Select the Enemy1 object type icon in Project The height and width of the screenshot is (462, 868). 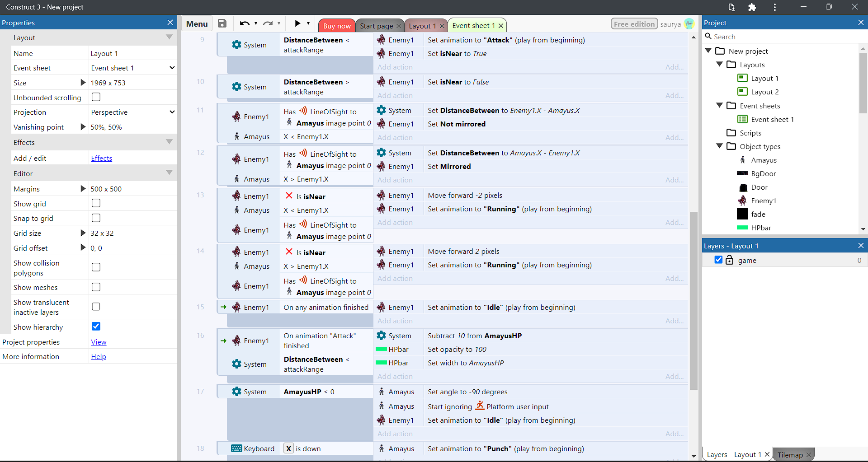point(742,201)
